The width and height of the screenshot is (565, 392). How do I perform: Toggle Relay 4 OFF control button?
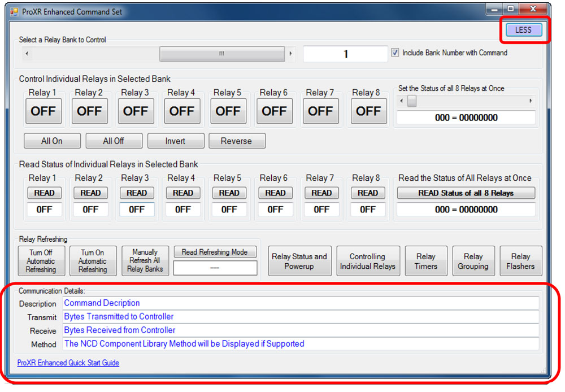click(182, 111)
